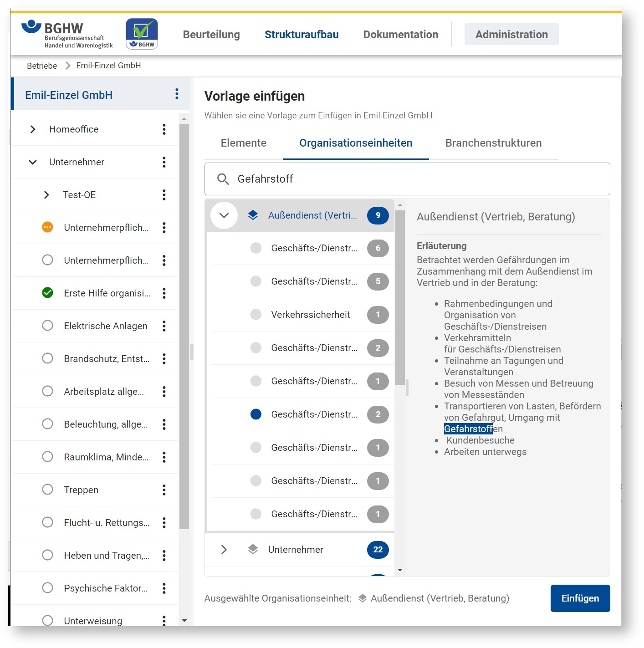The height and width of the screenshot is (648, 644).
Task: Go to the Betriebe breadcrumb link
Action: tap(42, 66)
